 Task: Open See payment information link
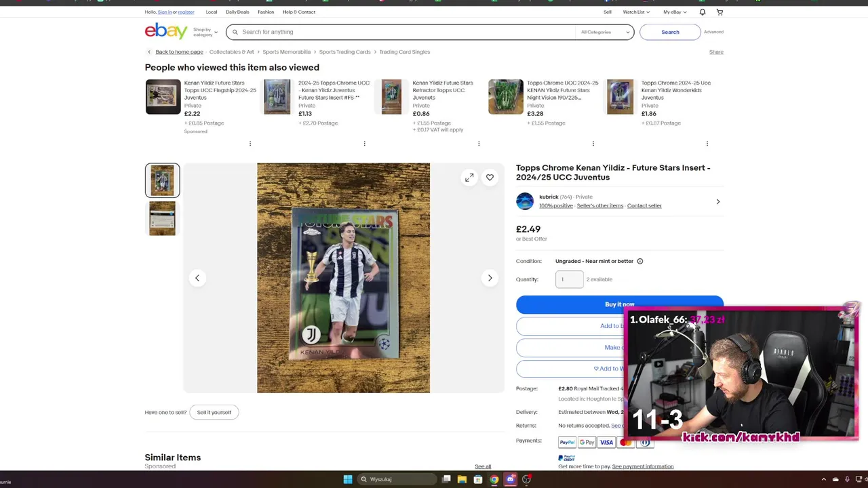pos(643,466)
